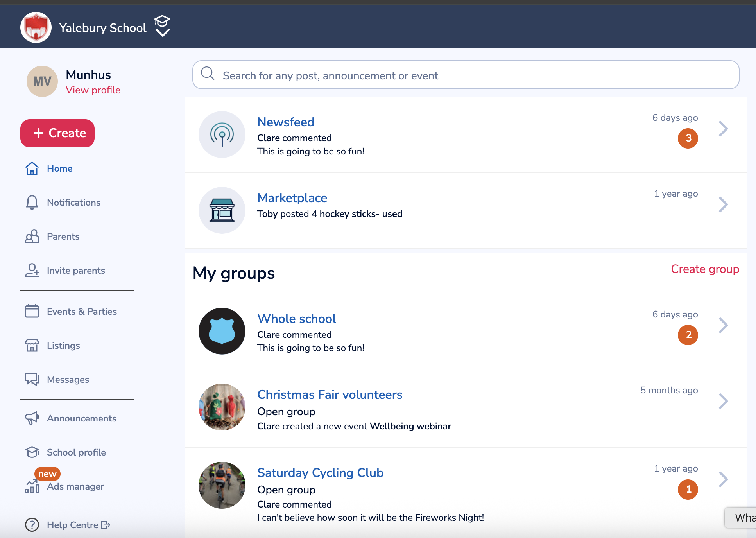This screenshot has height=538, width=756.
Task: Click the Marketplace storefront icon
Action: point(222,210)
